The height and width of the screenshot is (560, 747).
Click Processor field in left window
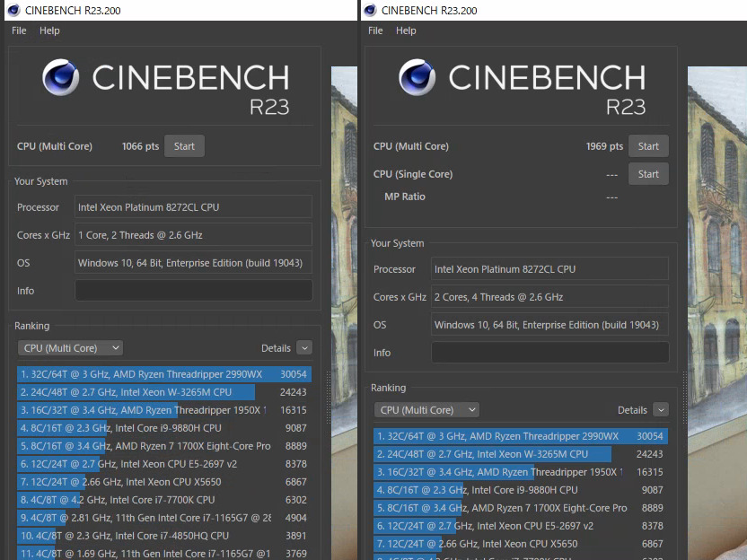tap(193, 207)
